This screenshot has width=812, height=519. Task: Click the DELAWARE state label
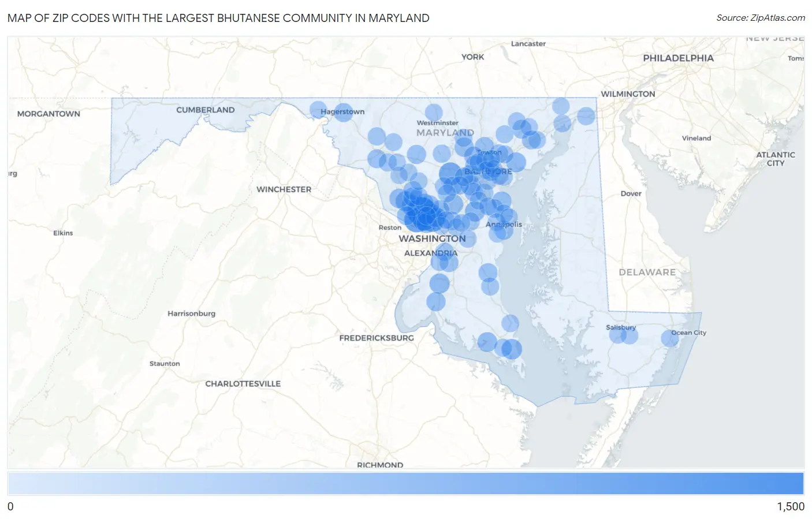pos(647,272)
